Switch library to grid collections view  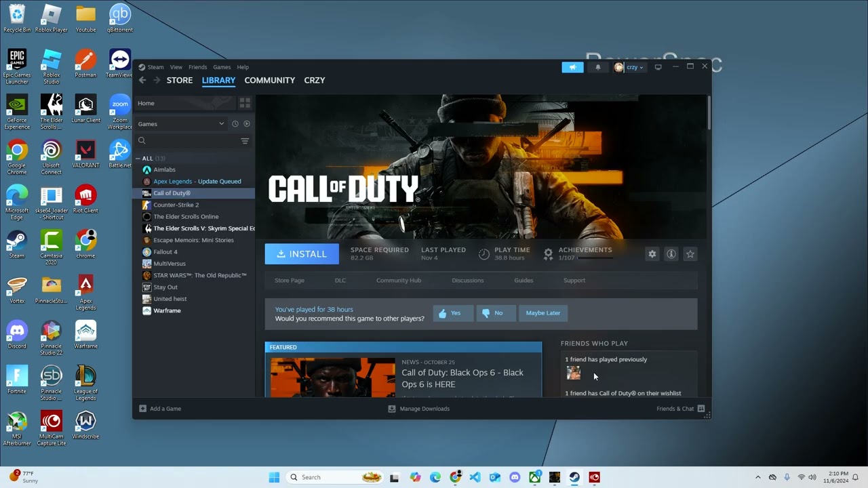pyautogui.click(x=245, y=103)
